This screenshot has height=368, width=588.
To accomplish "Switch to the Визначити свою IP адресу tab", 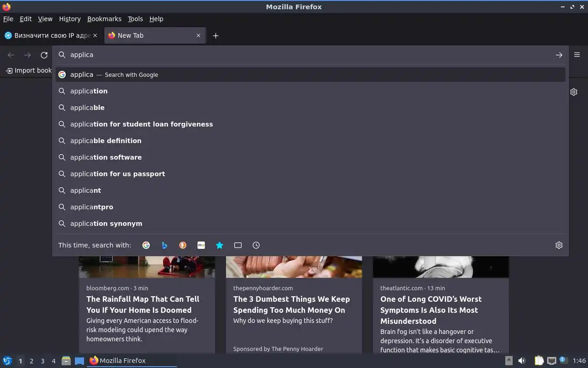I will coord(51,35).
